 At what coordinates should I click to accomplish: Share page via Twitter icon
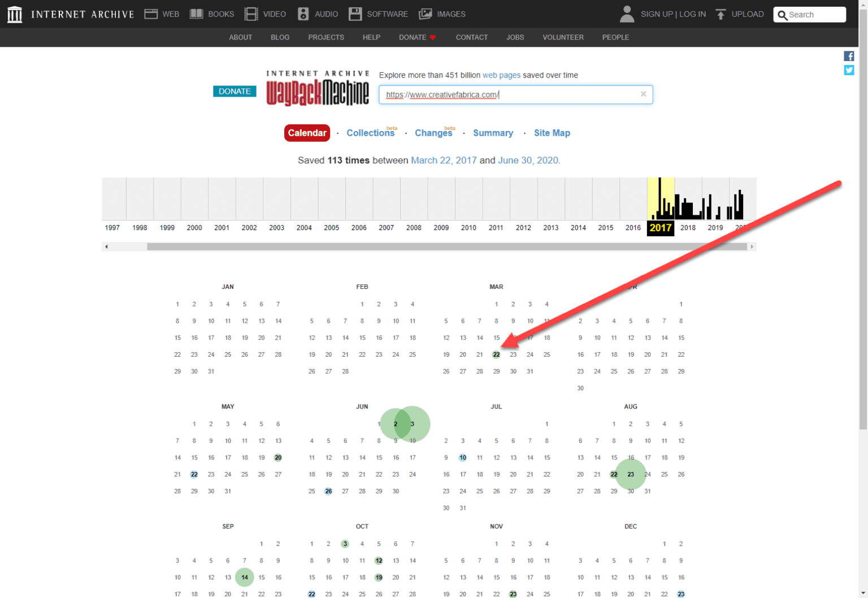tap(849, 70)
